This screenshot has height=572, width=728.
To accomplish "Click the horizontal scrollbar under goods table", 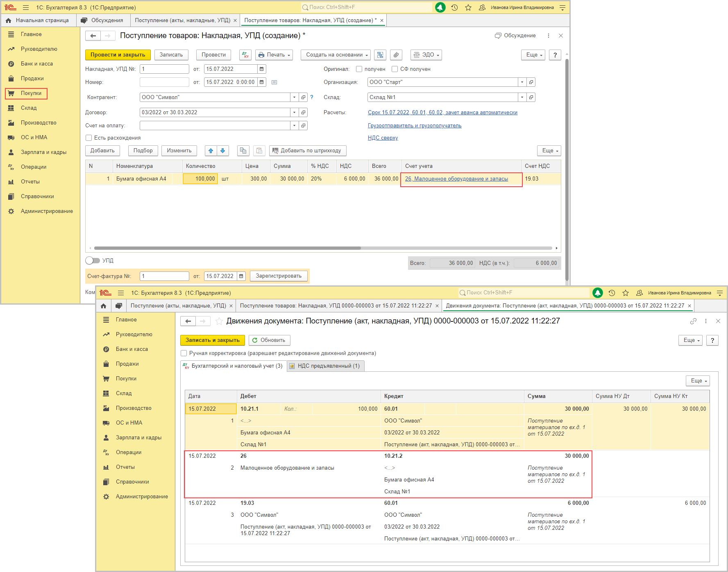I will 227,248.
